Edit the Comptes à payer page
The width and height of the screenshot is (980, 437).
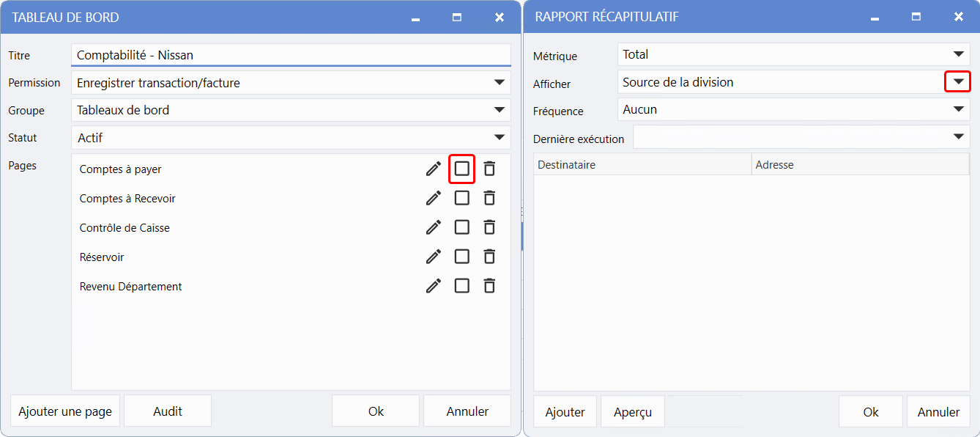434,169
